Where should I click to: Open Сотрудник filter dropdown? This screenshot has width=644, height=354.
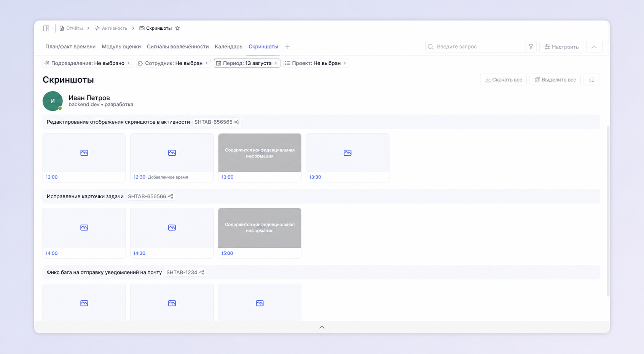tap(173, 63)
